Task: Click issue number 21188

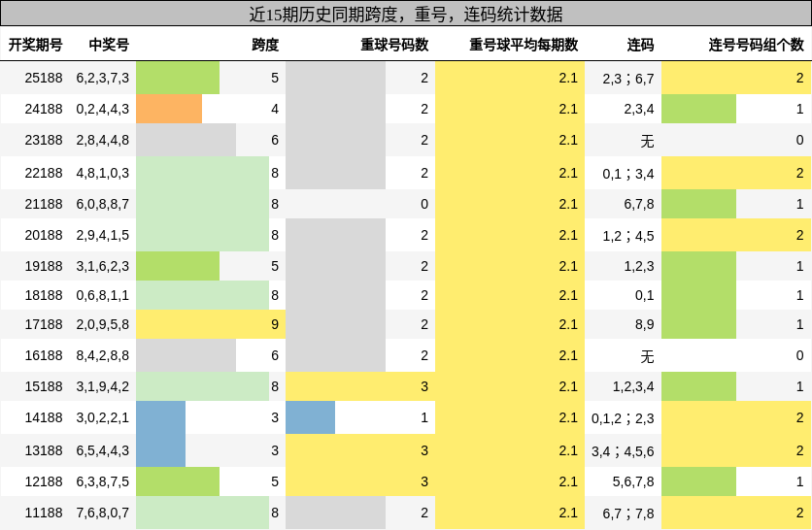Action: click(x=44, y=204)
